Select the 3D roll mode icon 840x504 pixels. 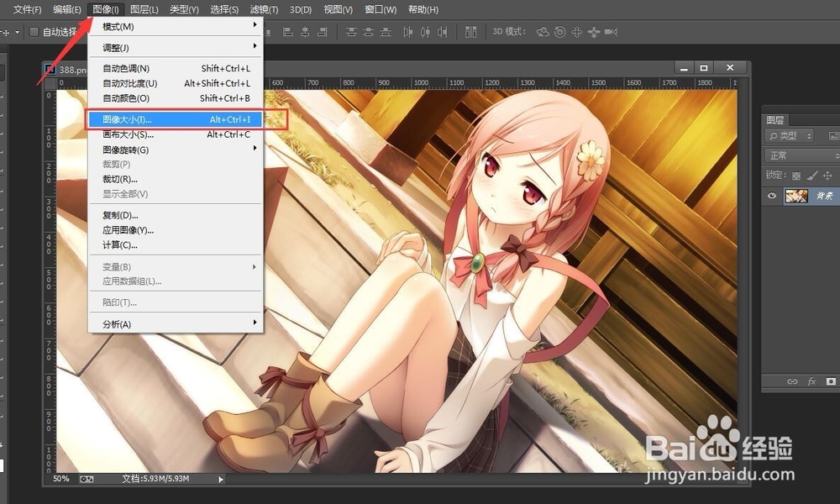click(x=559, y=32)
